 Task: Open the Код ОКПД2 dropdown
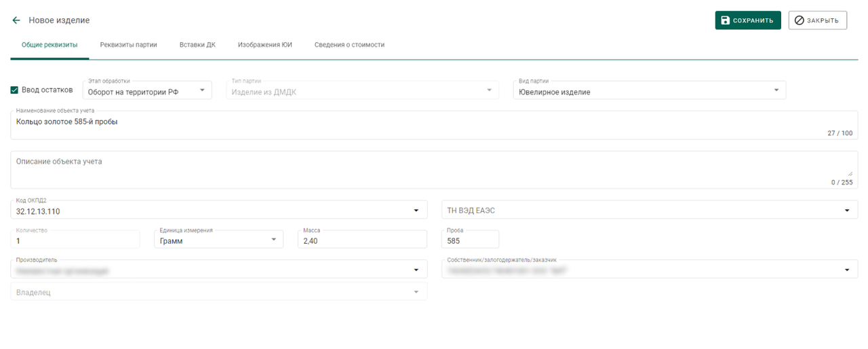tap(219, 210)
